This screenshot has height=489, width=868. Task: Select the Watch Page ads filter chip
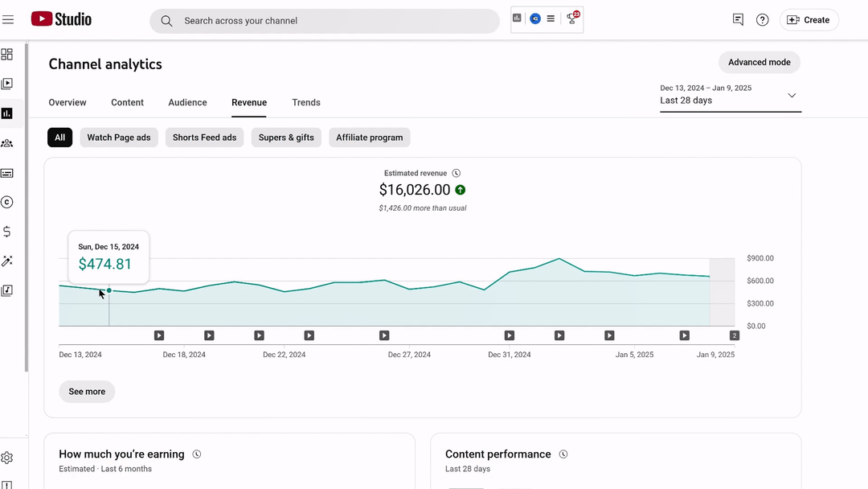[x=118, y=138]
